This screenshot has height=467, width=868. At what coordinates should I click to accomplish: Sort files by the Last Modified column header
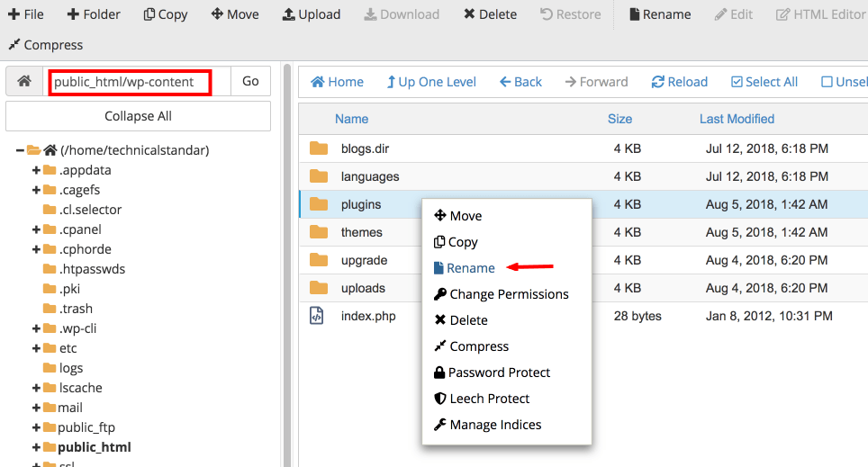[x=737, y=119]
